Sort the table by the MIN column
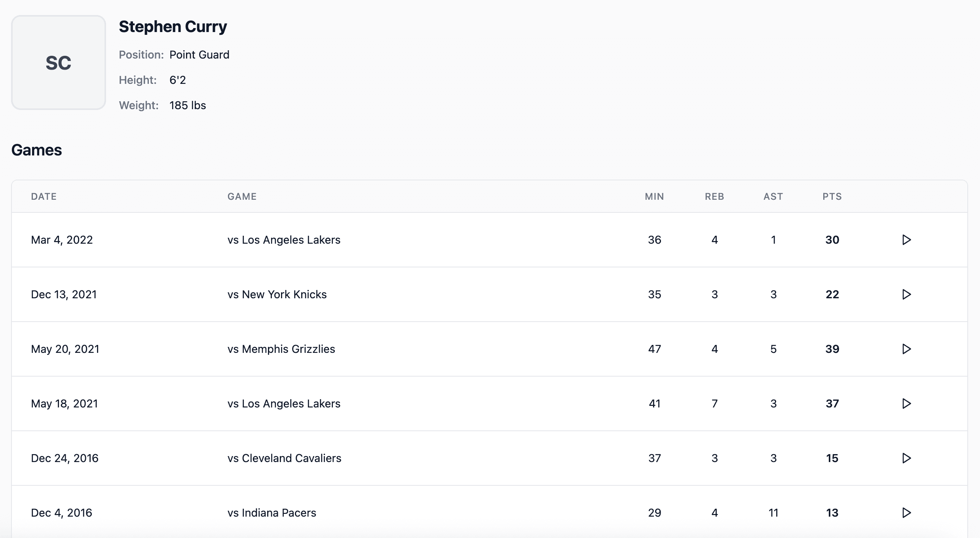This screenshot has height=538, width=980. [x=655, y=196]
